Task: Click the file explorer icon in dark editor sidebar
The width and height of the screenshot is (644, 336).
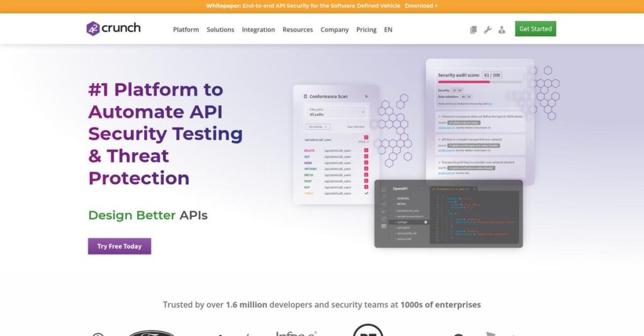Action: point(384,189)
